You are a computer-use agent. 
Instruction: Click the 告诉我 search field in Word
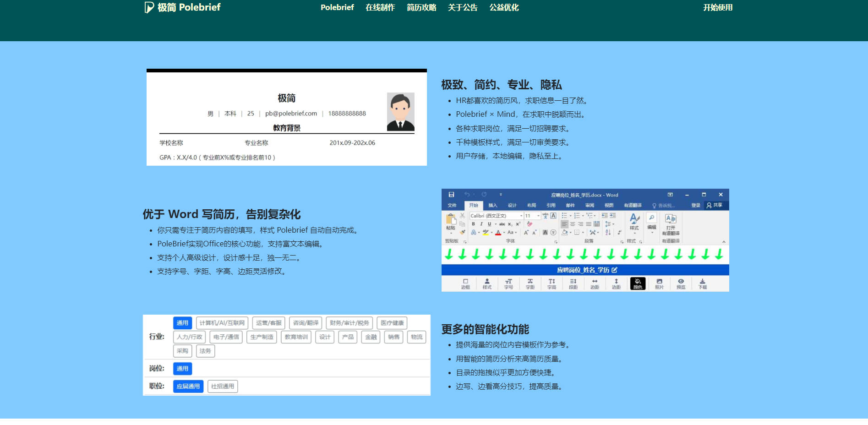pyautogui.click(x=663, y=206)
